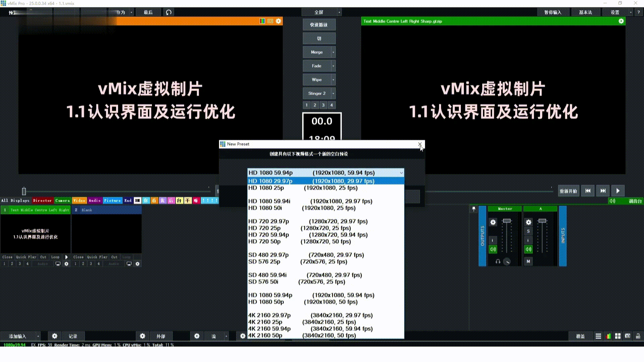Play input 1 with the triangle icon
The width and height of the screenshot is (644, 362).
66,257
